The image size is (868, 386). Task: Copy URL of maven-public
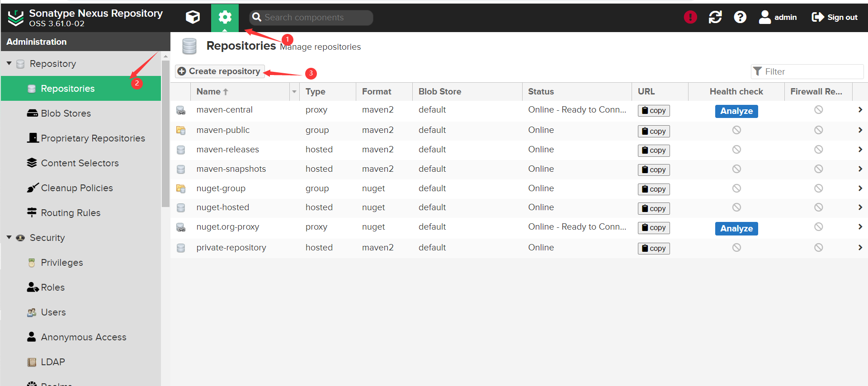[x=654, y=131]
